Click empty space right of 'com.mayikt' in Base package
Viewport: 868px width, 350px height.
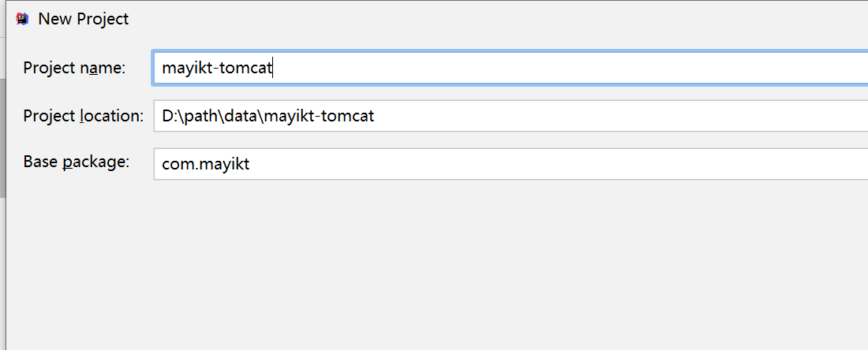click(x=552, y=165)
